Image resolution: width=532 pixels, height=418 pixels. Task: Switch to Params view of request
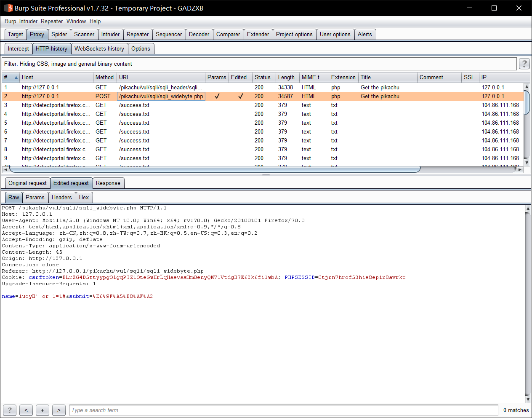click(35, 198)
